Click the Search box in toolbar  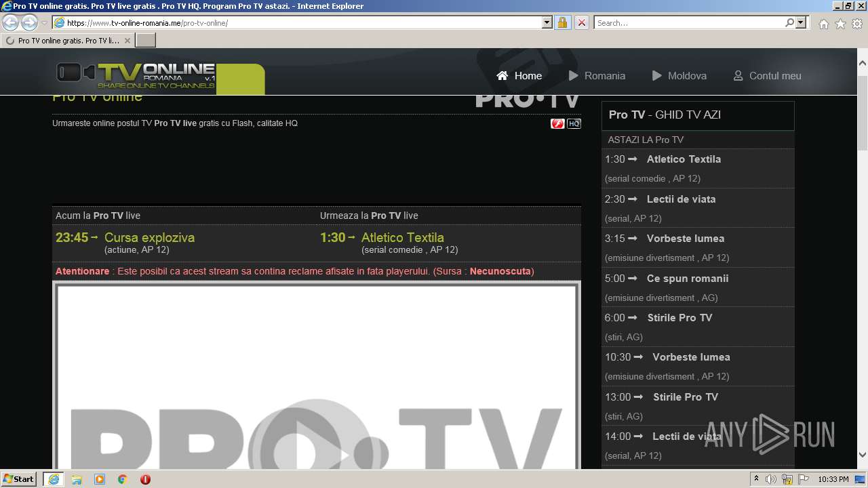689,22
